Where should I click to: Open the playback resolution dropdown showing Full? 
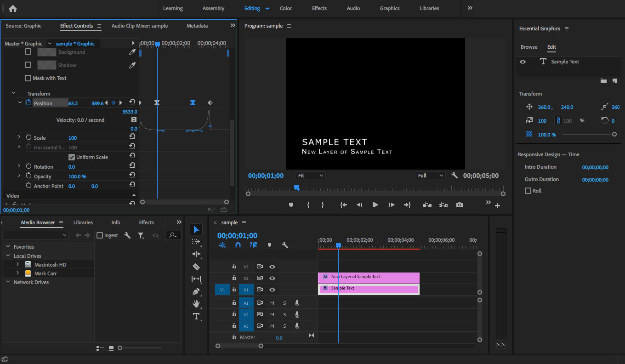point(430,175)
